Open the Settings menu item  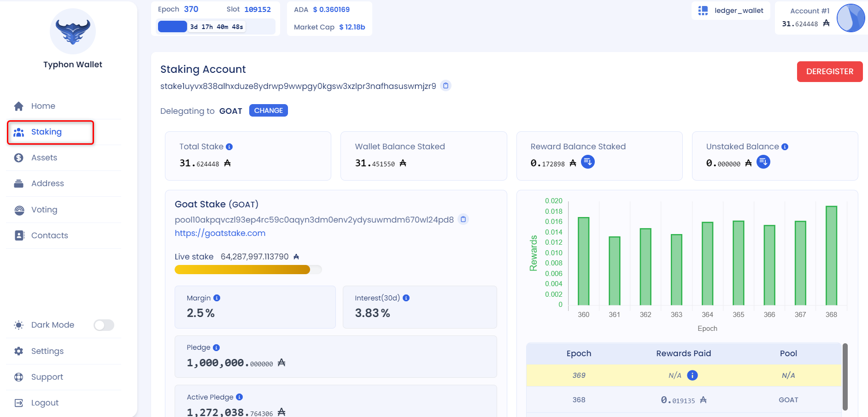[x=64, y=351]
